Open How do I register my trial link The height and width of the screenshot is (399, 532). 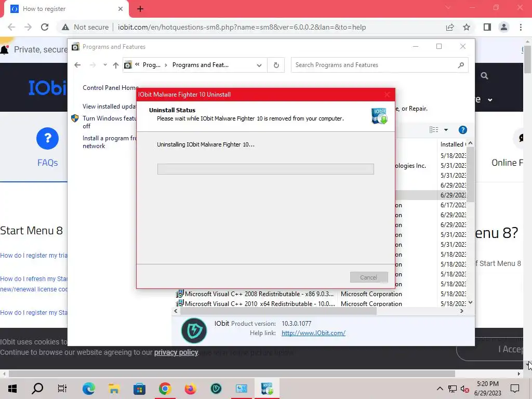click(34, 256)
